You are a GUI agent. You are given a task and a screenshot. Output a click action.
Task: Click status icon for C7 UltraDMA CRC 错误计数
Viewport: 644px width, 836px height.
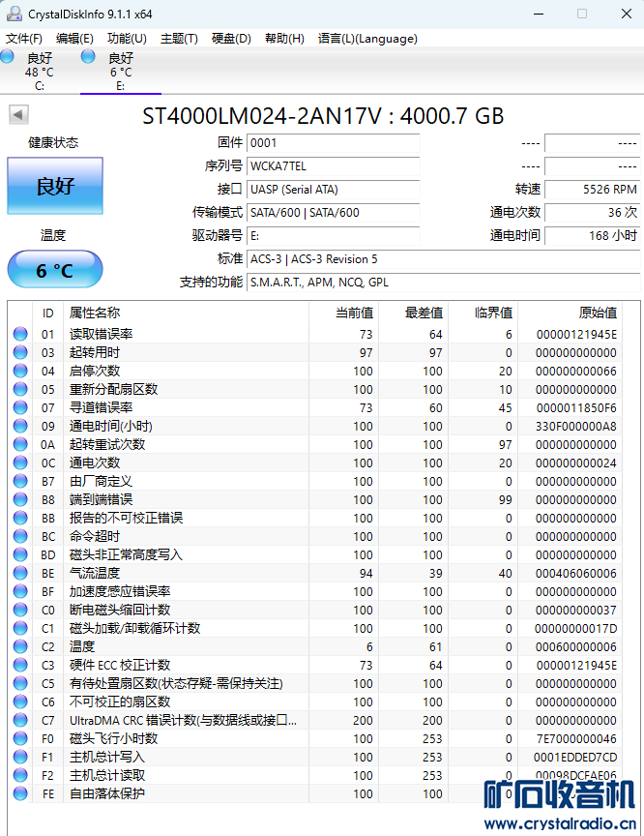[x=20, y=720]
